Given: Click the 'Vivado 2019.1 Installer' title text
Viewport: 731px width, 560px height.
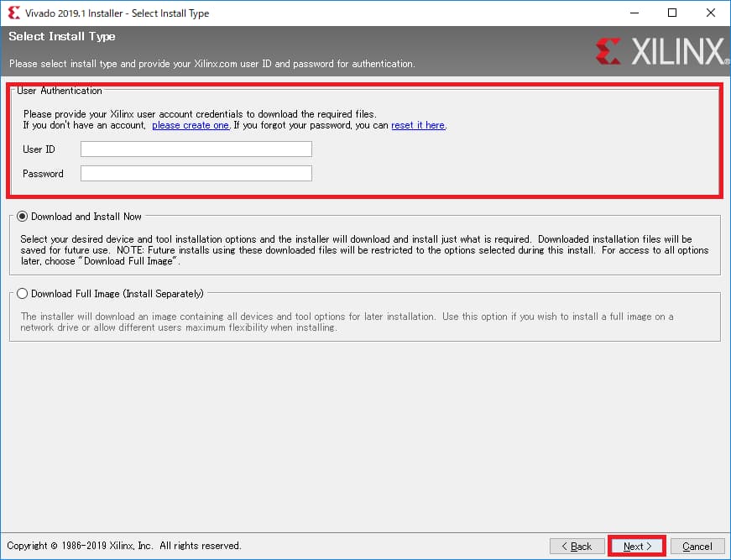Looking at the screenshot, I should pyautogui.click(x=117, y=13).
